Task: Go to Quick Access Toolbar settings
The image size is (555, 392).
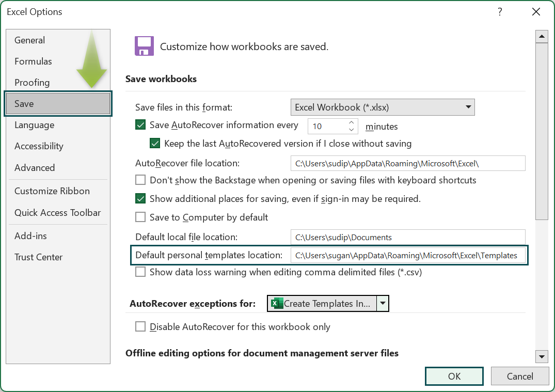Action: [58, 212]
